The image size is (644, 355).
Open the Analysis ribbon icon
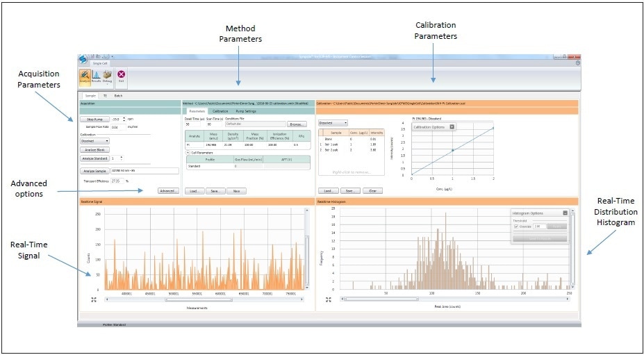pos(85,77)
